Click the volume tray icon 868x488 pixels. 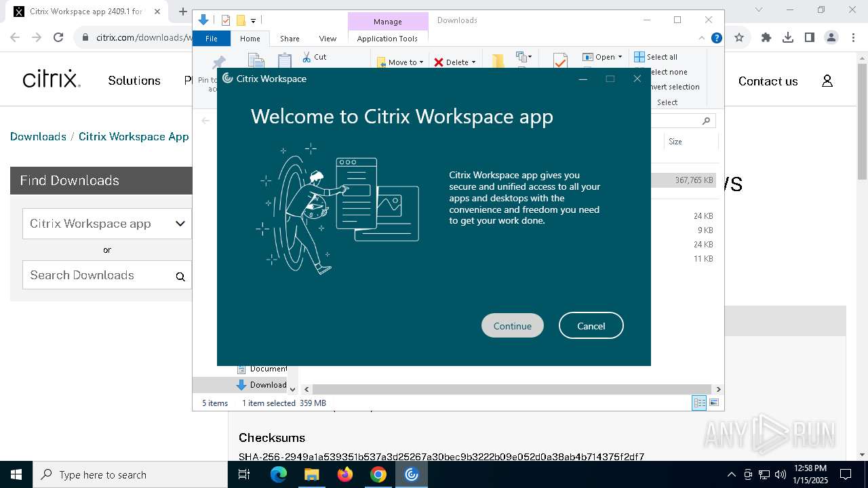coord(780,474)
